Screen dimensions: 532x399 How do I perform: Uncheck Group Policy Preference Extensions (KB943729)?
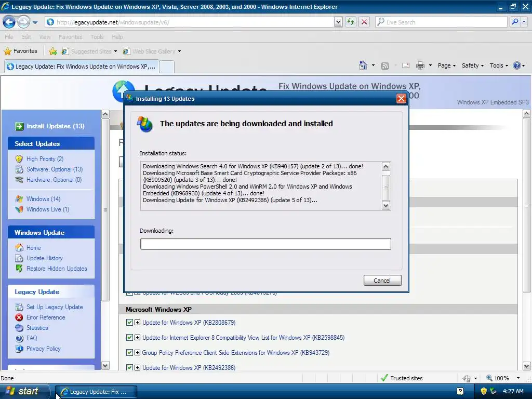129,353
